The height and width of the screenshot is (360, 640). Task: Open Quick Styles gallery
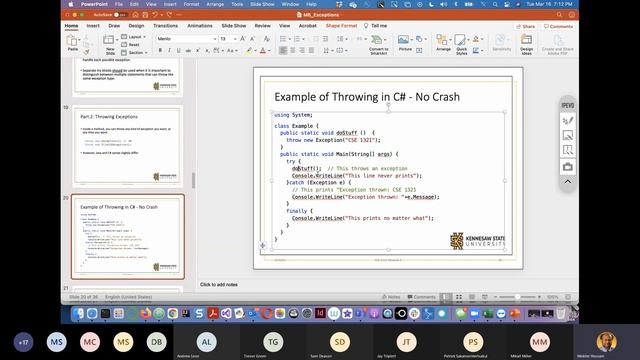pyautogui.click(x=461, y=44)
